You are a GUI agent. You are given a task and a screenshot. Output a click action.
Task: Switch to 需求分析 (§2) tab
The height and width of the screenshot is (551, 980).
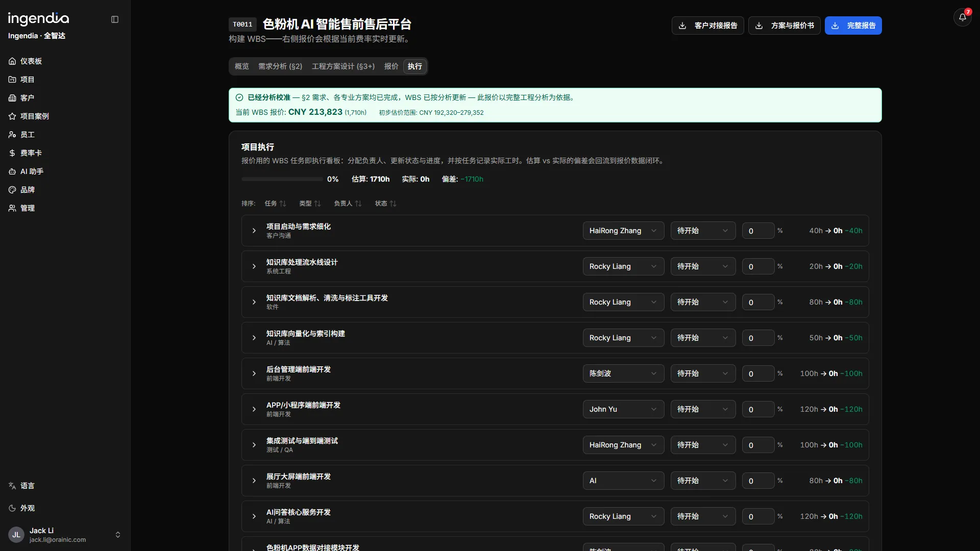click(x=280, y=66)
